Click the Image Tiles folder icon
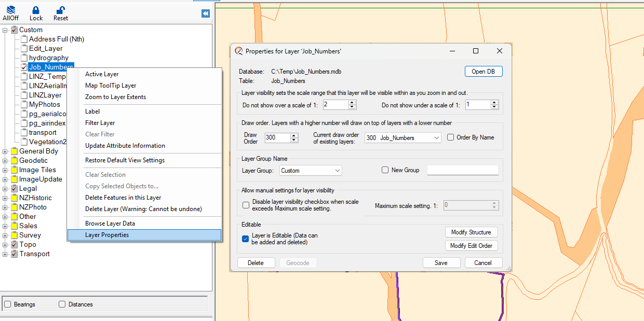644x321 pixels. click(14, 170)
